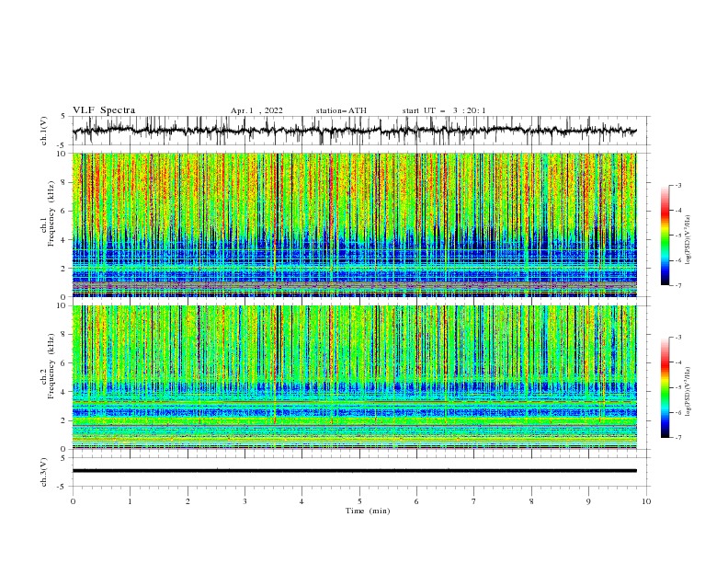Screen dimensions: 728x563
Task: Click time axis tick label "5"
Action: pyautogui.click(x=359, y=501)
